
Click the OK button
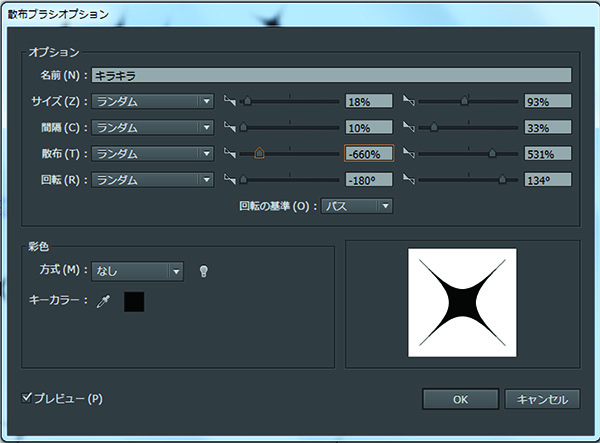(460, 399)
